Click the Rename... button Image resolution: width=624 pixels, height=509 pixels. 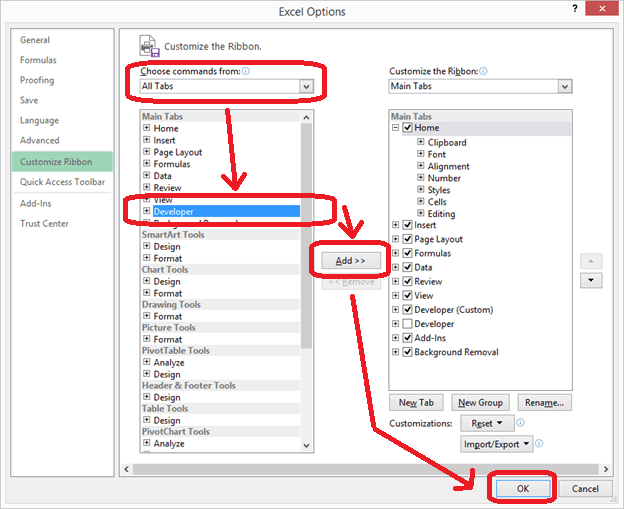pos(544,402)
